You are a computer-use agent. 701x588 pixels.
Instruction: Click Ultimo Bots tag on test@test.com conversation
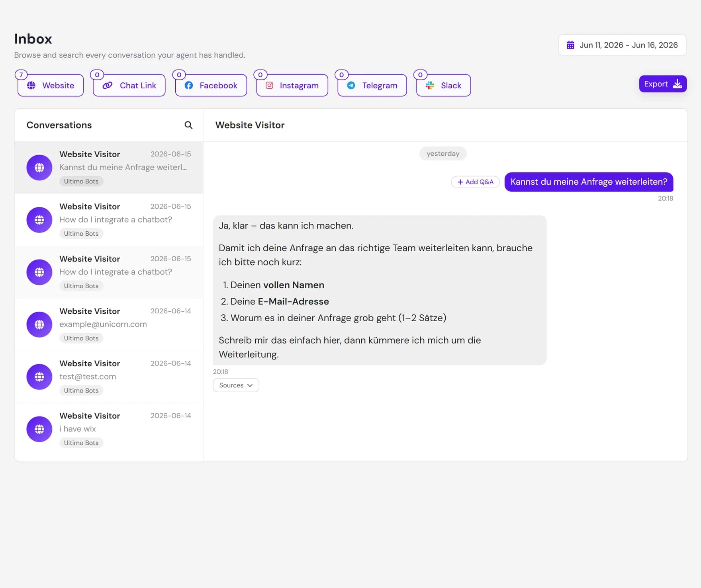click(x=81, y=391)
